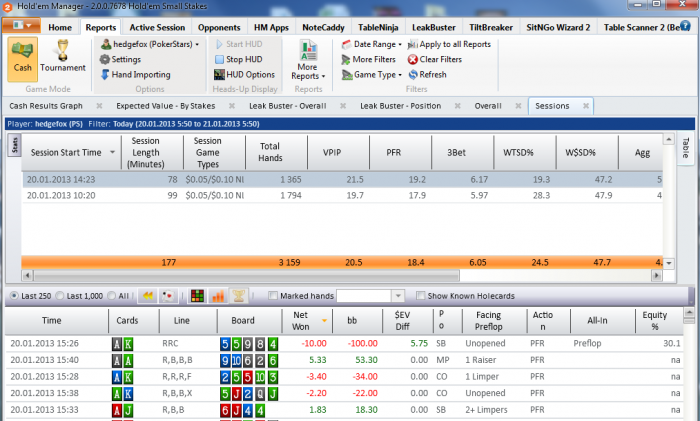Screen dimensions: 700x421
Task: Open vertical Table side tab
Action: tap(686, 148)
